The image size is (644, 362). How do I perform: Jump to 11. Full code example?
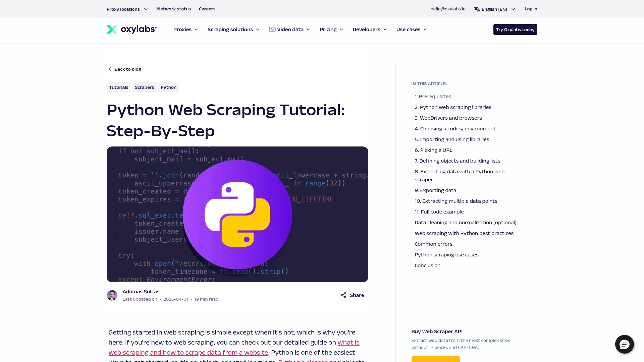[x=439, y=212]
